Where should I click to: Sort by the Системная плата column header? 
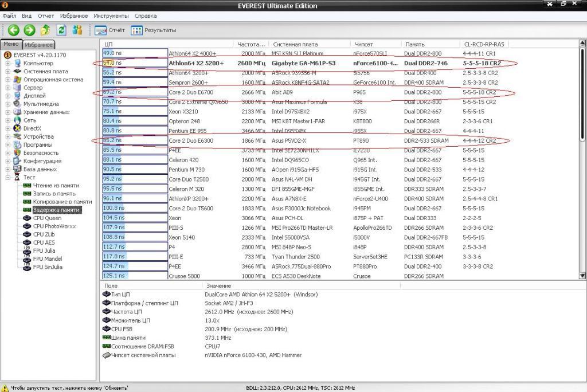310,44
